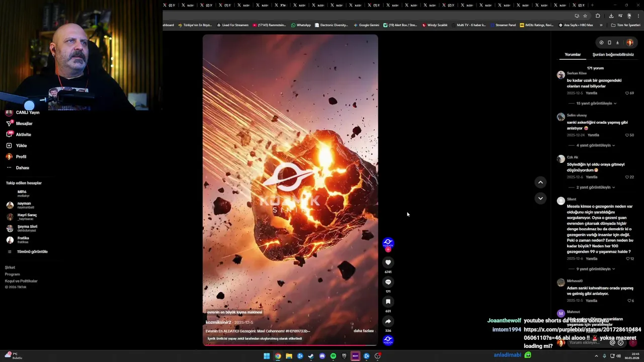644x362 pixels.
Task: Reply to Serkan Köse with Yanıtla
Action: [591, 93]
